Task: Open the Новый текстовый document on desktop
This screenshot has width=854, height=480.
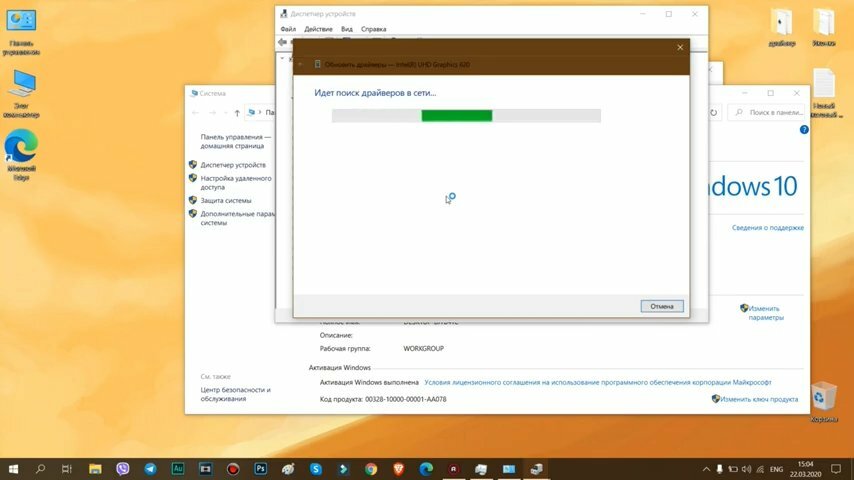Action: coord(824,93)
